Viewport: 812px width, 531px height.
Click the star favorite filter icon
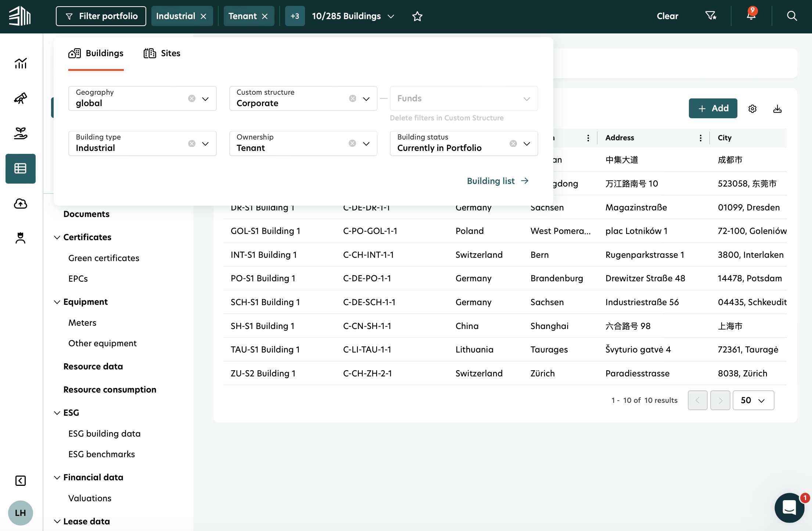pyautogui.click(x=417, y=16)
